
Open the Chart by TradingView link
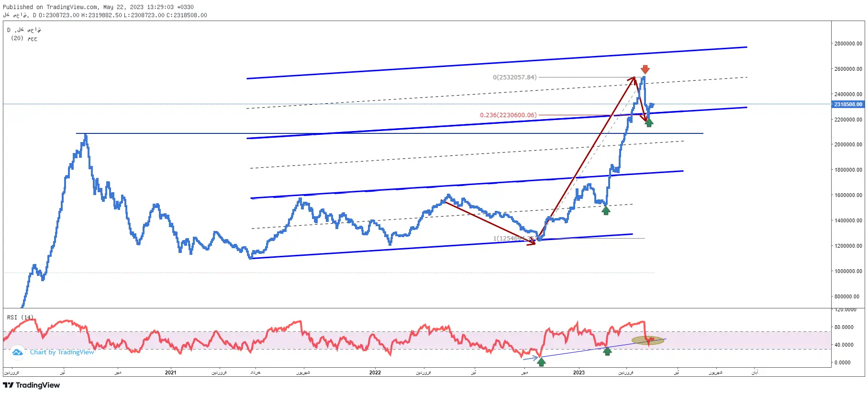coord(62,352)
